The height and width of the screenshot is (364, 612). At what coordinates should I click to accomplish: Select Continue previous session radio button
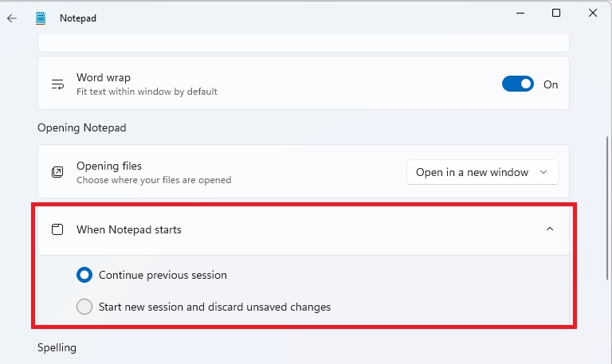click(84, 275)
